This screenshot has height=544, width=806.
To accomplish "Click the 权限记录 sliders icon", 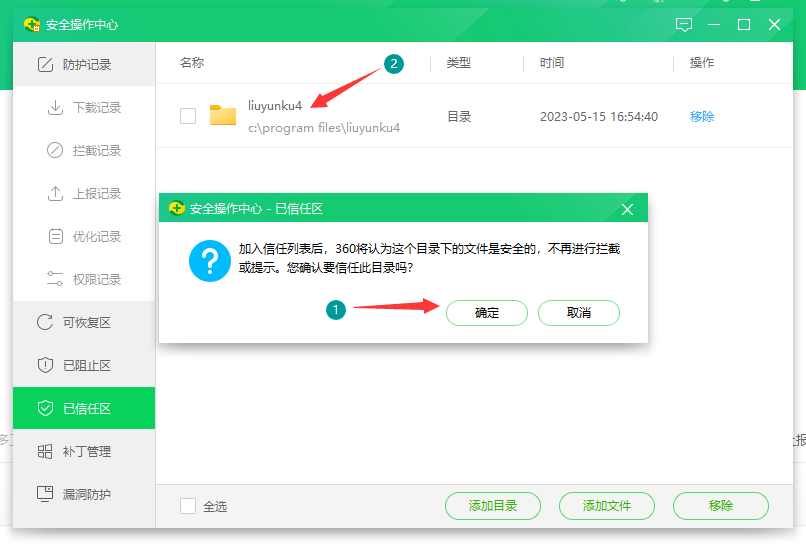I will [x=55, y=279].
